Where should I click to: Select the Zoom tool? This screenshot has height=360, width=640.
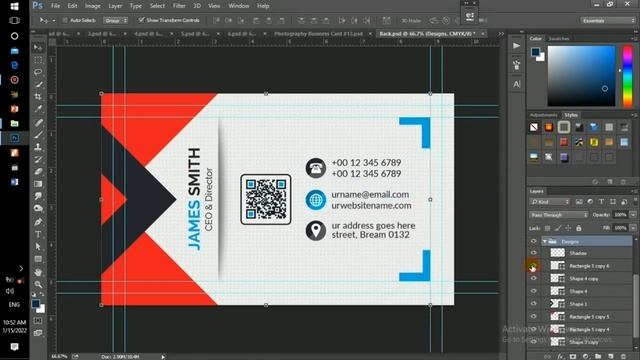pos(38,284)
